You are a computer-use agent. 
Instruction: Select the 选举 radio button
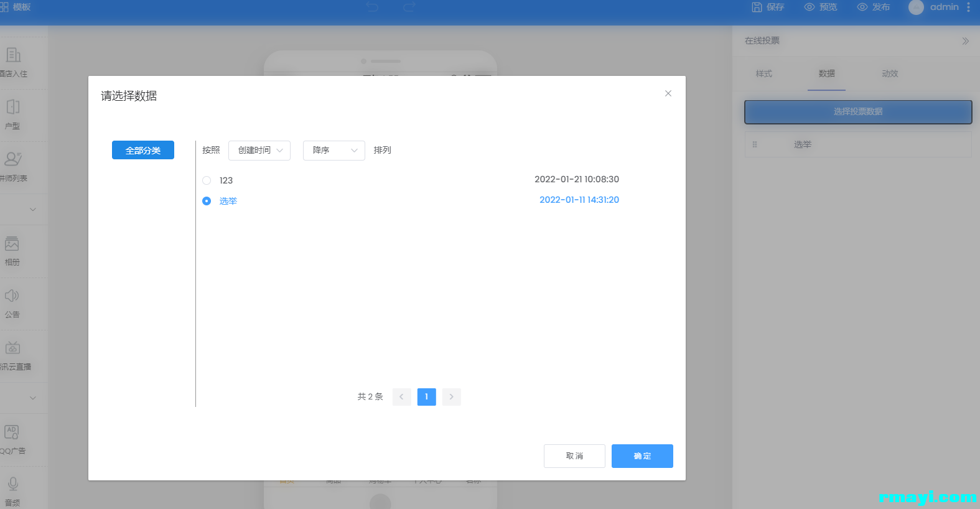[207, 201]
